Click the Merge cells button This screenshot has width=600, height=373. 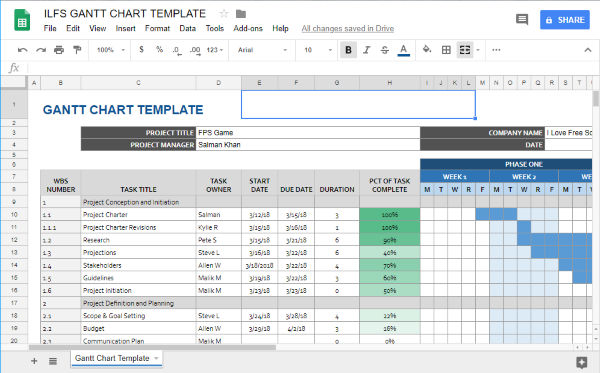[465, 50]
